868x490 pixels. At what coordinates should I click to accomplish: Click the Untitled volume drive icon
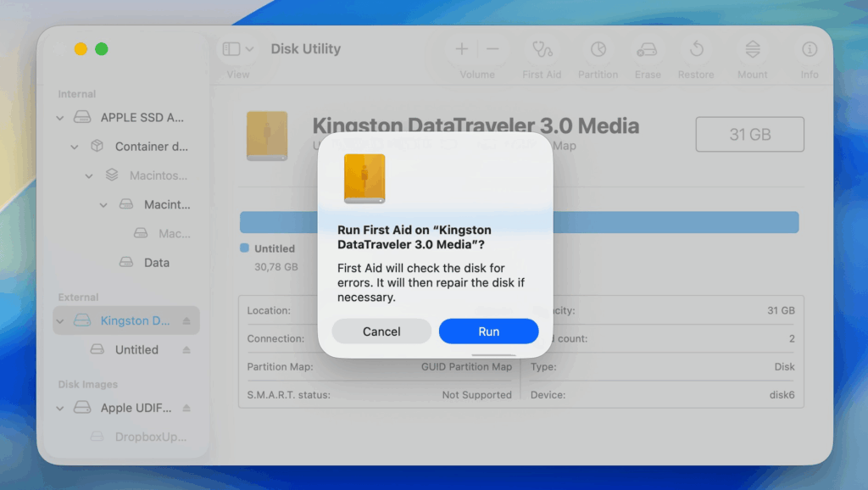coord(97,349)
